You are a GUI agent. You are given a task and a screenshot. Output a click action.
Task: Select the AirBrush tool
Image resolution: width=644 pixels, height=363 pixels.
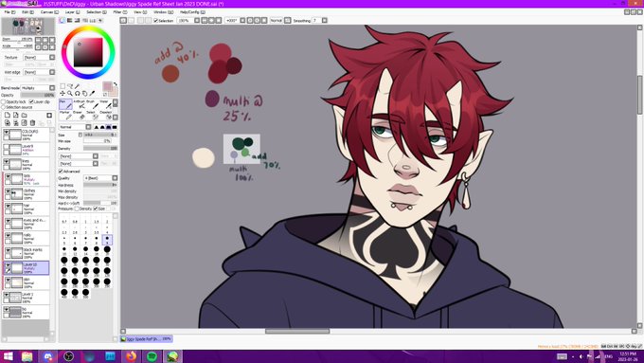point(79,104)
